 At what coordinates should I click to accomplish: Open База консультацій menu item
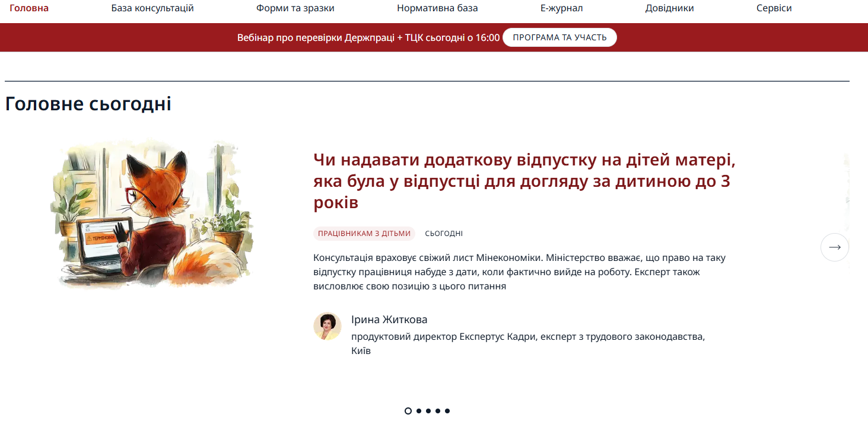click(x=152, y=8)
